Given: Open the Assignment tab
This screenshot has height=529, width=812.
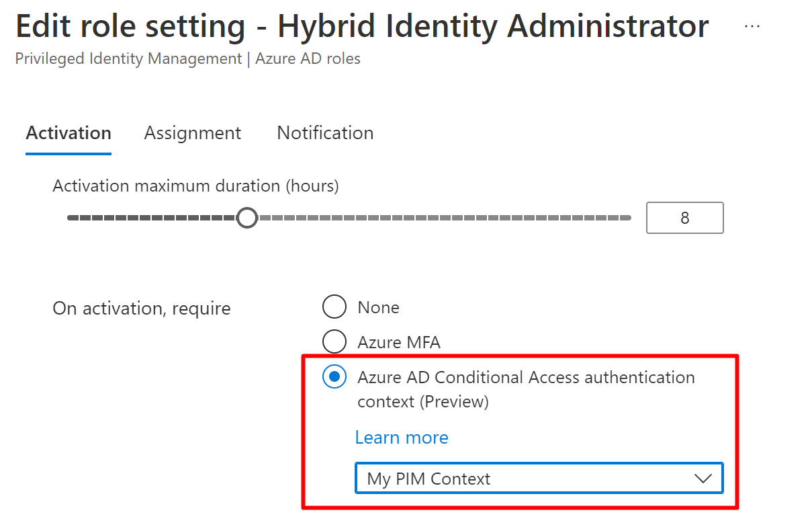Looking at the screenshot, I should tap(192, 133).
